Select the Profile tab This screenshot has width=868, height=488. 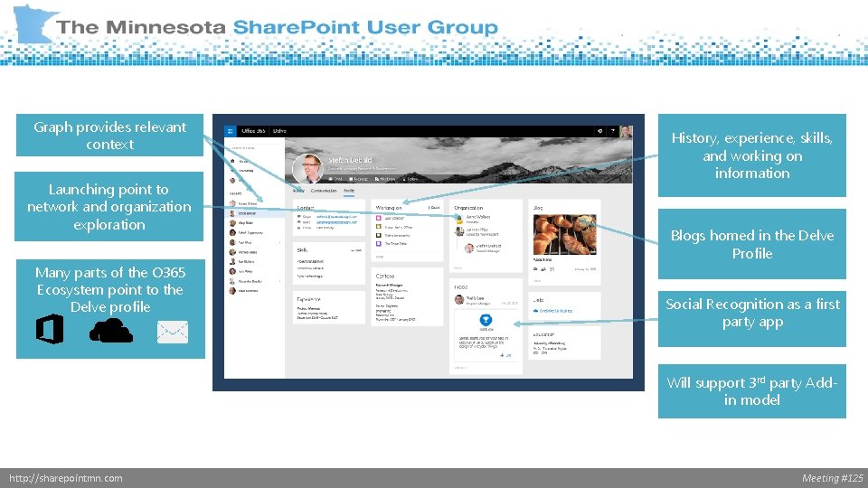349,191
